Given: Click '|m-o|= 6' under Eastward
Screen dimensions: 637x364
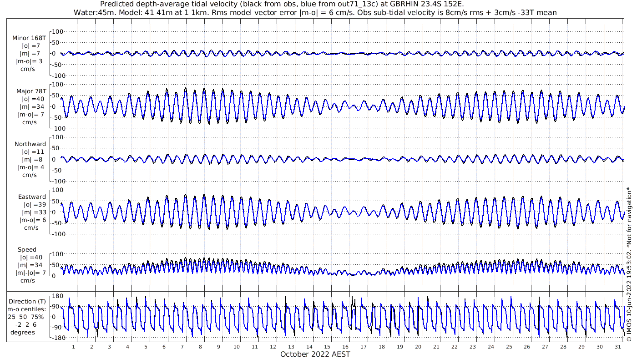Looking at the screenshot, I should [x=33, y=220].
